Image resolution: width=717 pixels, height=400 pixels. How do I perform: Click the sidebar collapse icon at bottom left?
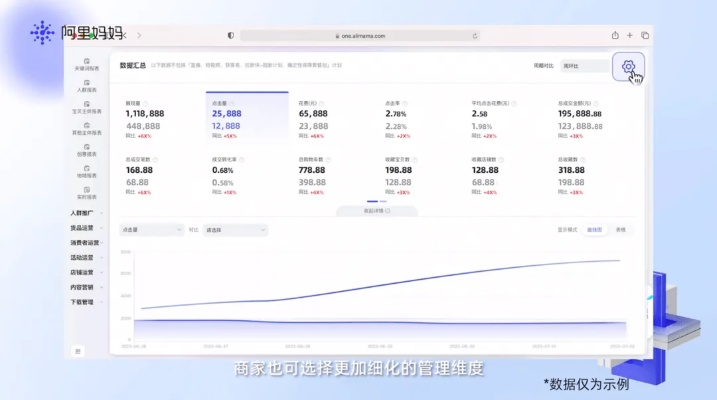78,350
